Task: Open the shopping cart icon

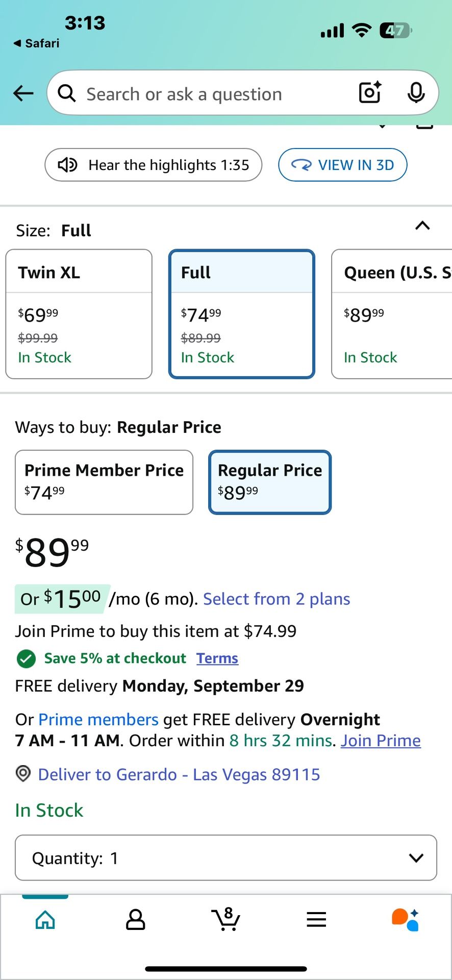Action: (x=226, y=919)
